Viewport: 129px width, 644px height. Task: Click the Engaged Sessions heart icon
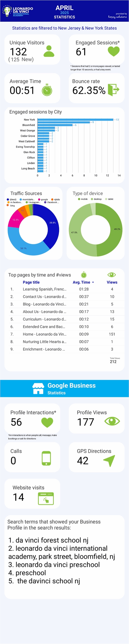coord(114,51)
